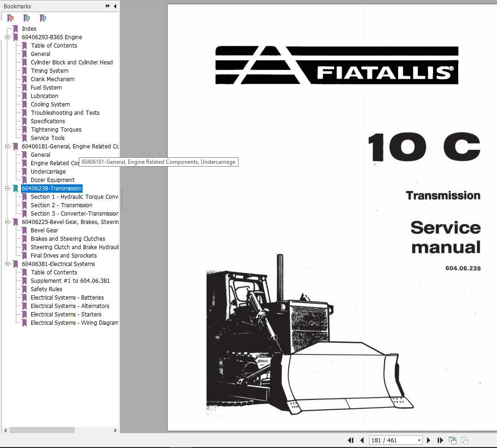Open Section 1 - Hydraulic Torque Converter
The height and width of the screenshot is (448, 497).
(x=75, y=196)
